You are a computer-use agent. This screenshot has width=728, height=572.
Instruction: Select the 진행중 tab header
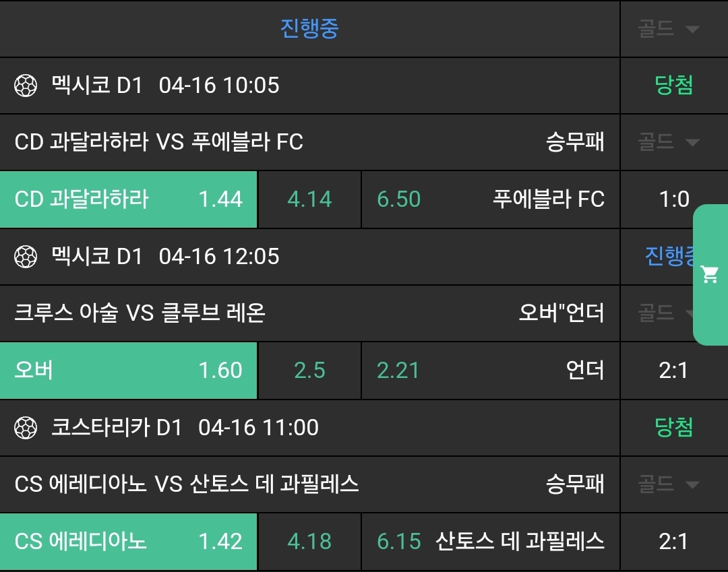click(309, 28)
